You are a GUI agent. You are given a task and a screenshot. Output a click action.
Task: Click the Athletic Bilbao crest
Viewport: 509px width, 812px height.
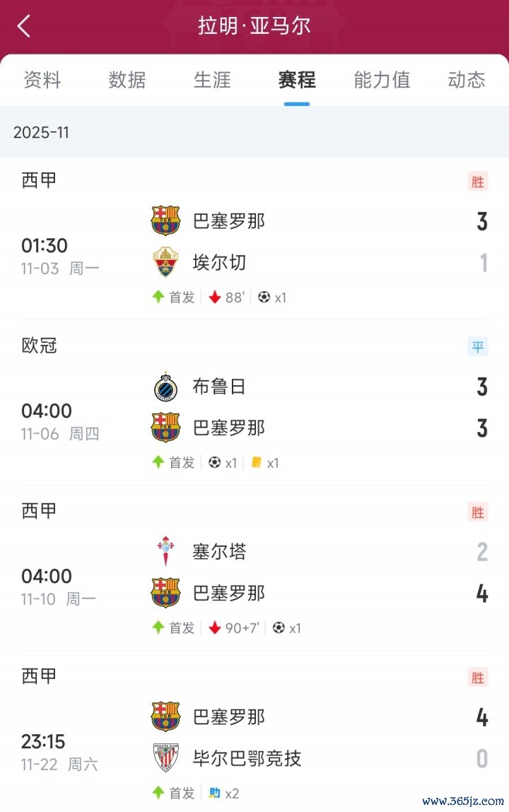point(165,758)
